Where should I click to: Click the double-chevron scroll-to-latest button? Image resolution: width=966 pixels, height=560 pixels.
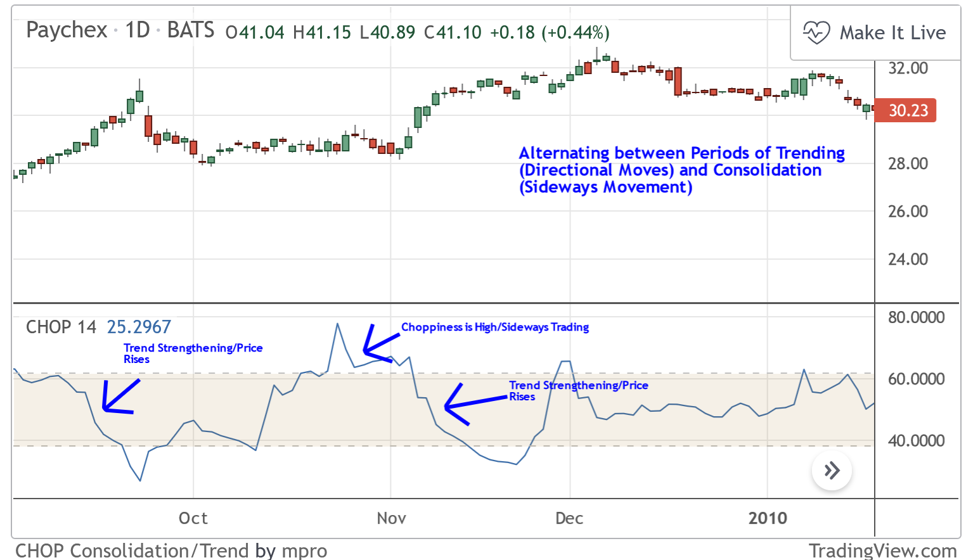pos(832,471)
